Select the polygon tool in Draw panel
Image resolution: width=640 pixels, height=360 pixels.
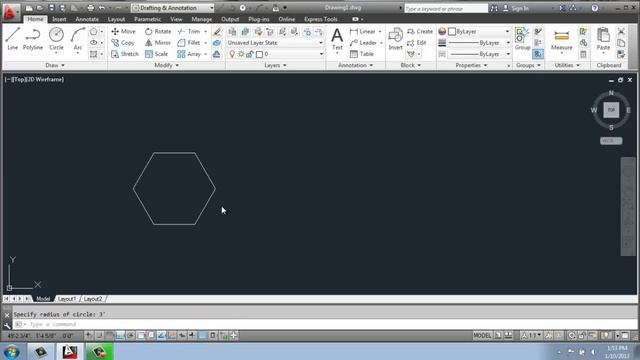click(93, 31)
